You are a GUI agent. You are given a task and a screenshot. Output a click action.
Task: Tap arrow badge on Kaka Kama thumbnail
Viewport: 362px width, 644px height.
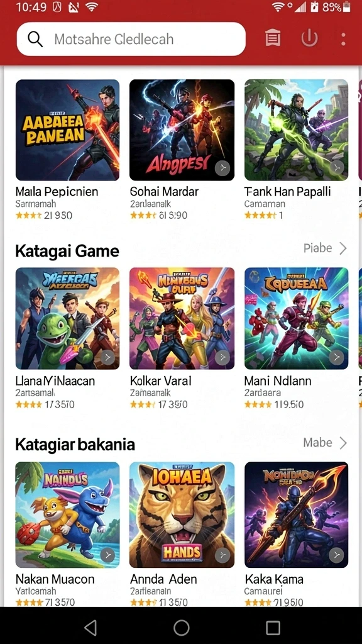pos(337,556)
